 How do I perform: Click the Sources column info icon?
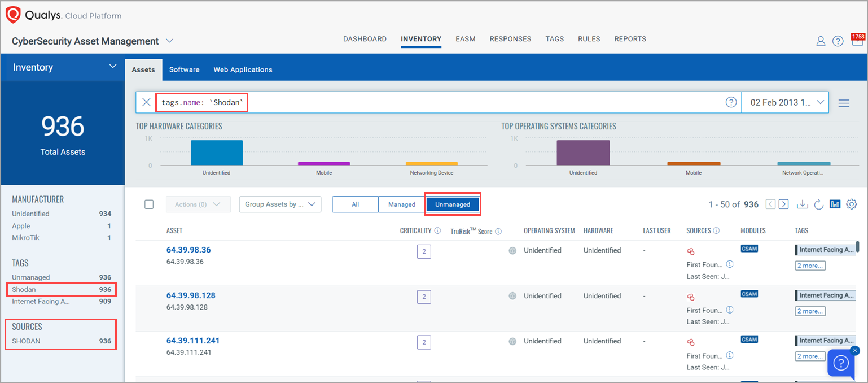coord(716,230)
